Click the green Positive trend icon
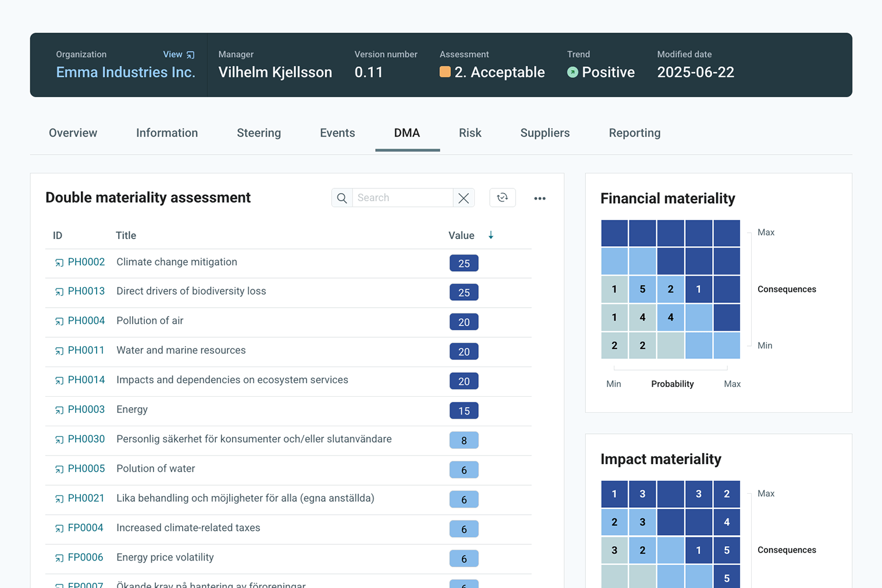The height and width of the screenshot is (588, 882). click(572, 72)
